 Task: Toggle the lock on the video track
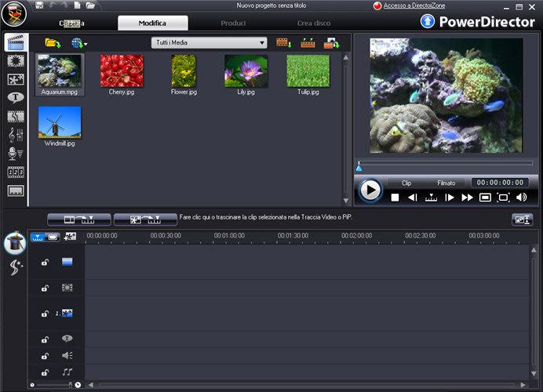[45, 262]
